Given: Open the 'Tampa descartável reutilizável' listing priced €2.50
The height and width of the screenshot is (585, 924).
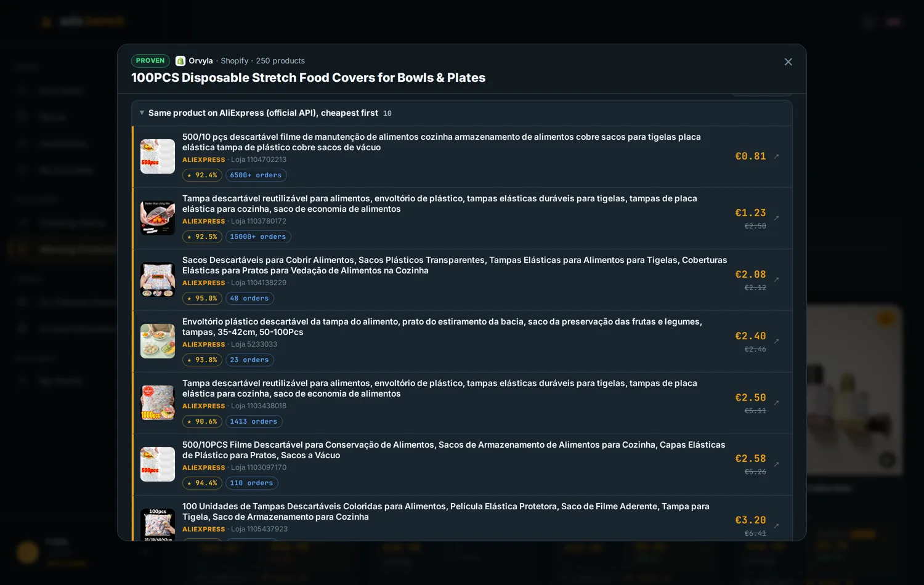Looking at the screenshot, I should [439, 389].
